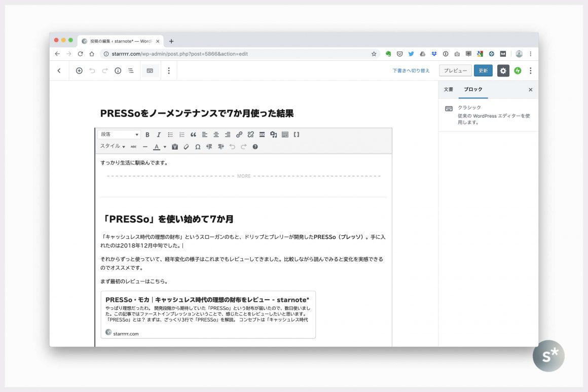The width and height of the screenshot is (588, 392).
Task: Click the clear formatting eraser icon
Action: click(x=186, y=147)
